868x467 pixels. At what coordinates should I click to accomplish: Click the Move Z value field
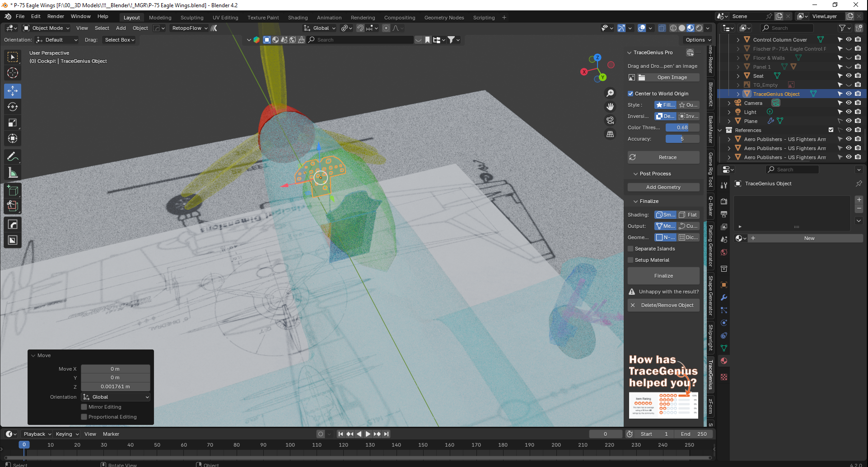[x=115, y=387]
